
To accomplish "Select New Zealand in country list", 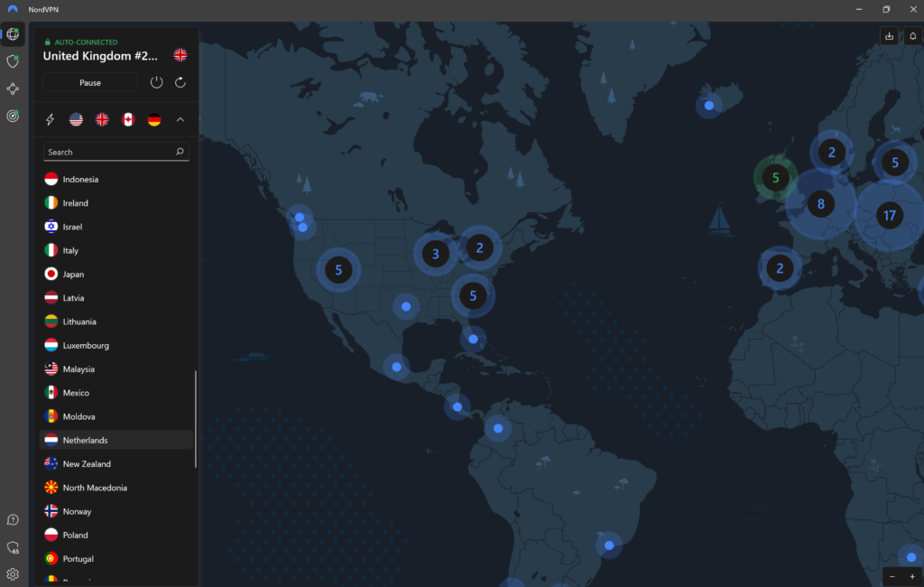I will tap(116, 463).
